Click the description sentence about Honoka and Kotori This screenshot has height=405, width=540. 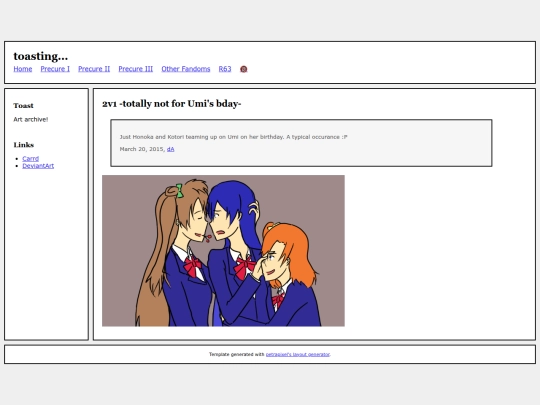(x=233, y=137)
